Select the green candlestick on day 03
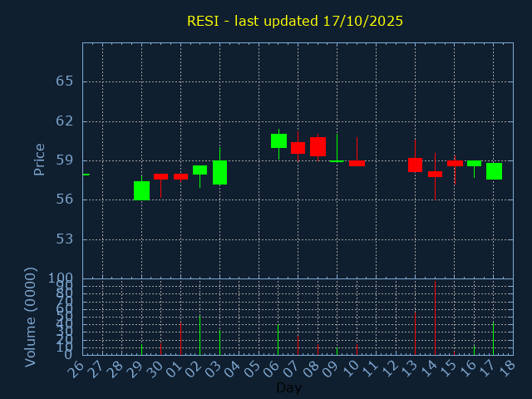The image size is (532, 399). pyautogui.click(x=219, y=172)
